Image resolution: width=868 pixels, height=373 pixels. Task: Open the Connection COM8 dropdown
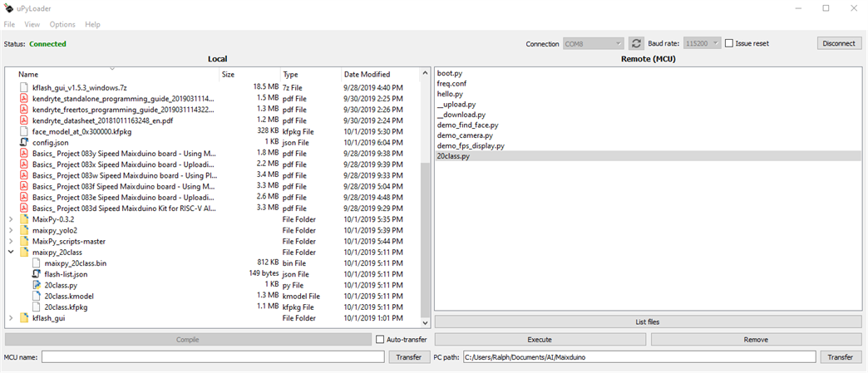point(594,43)
